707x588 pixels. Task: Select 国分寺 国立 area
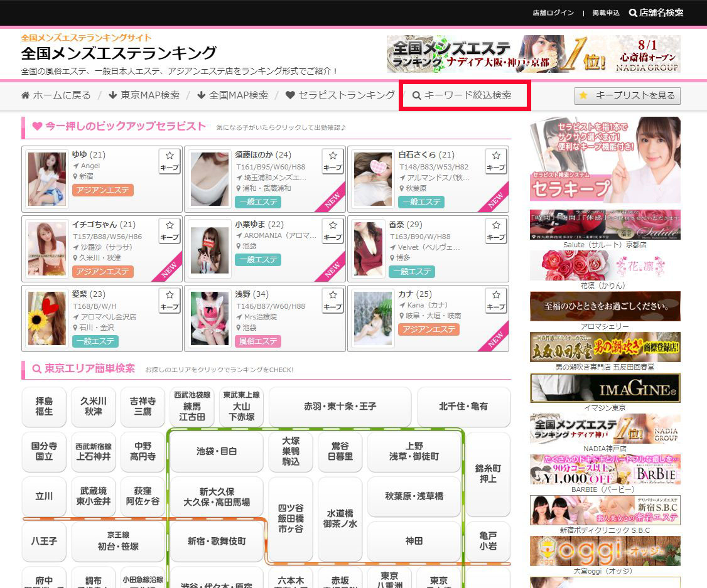click(44, 451)
